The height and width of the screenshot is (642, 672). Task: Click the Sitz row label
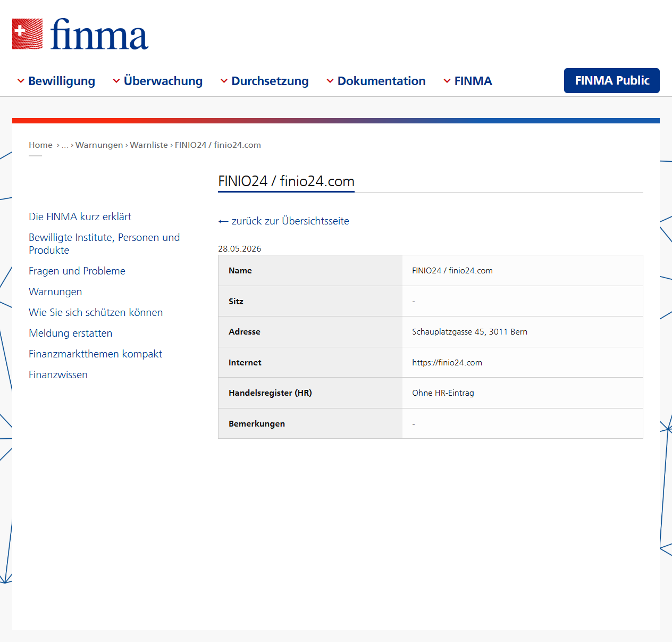236,301
